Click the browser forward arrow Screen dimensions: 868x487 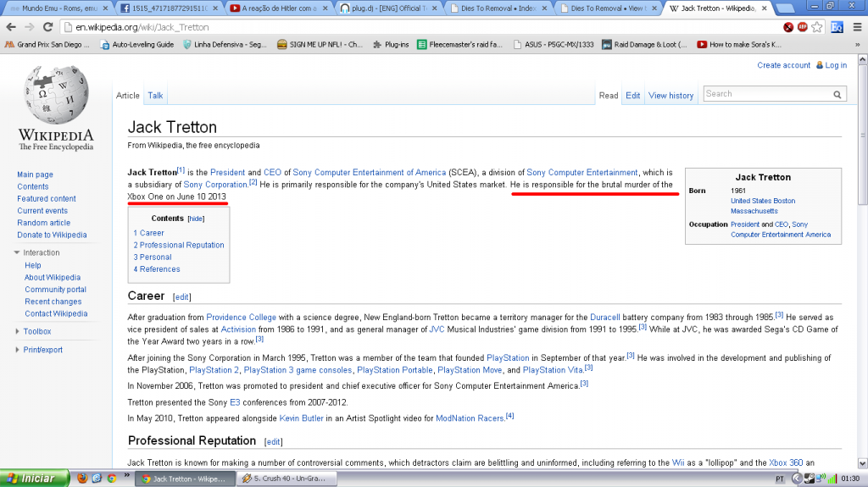click(x=30, y=27)
